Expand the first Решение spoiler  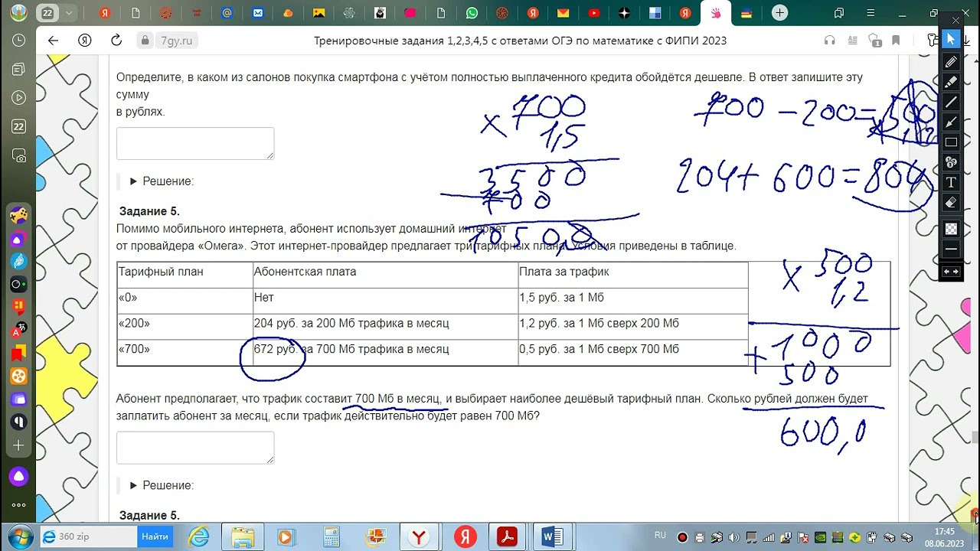pos(162,181)
